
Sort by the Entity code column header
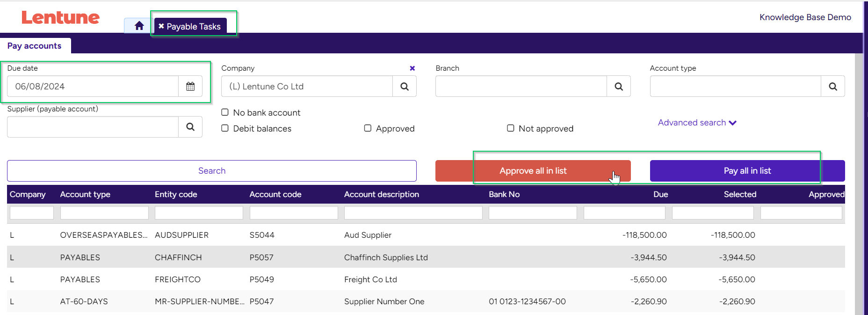[176, 194]
